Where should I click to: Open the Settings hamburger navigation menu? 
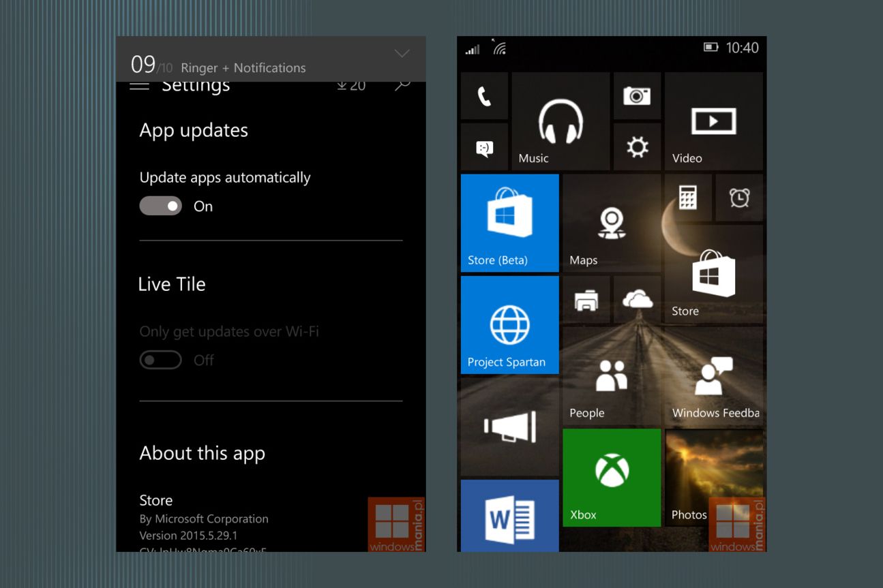pos(139,84)
